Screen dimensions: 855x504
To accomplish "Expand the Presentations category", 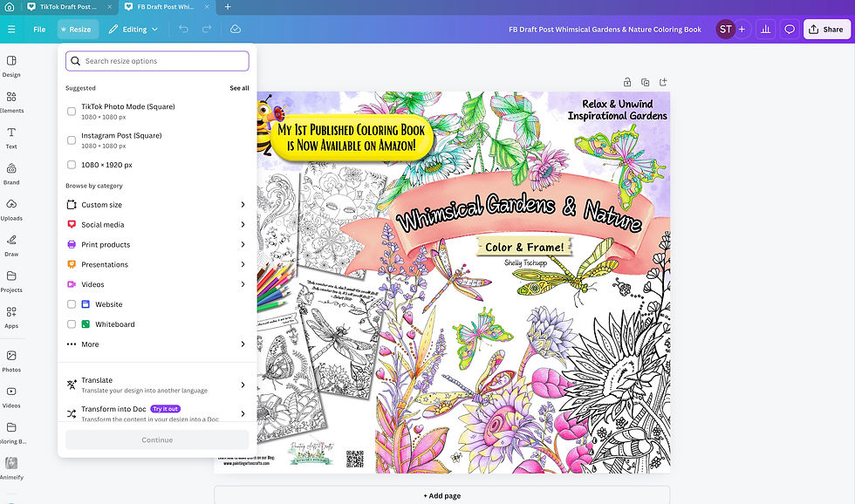I will (157, 264).
